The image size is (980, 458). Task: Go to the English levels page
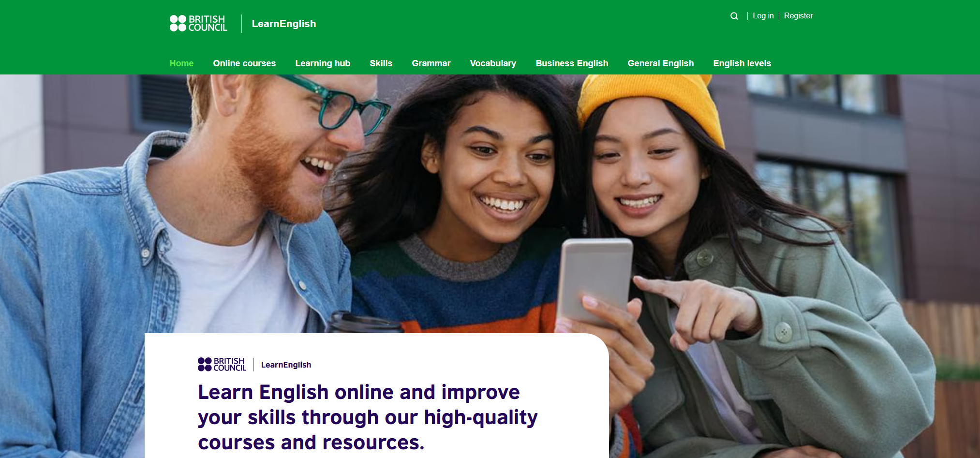click(x=742, y=63)
